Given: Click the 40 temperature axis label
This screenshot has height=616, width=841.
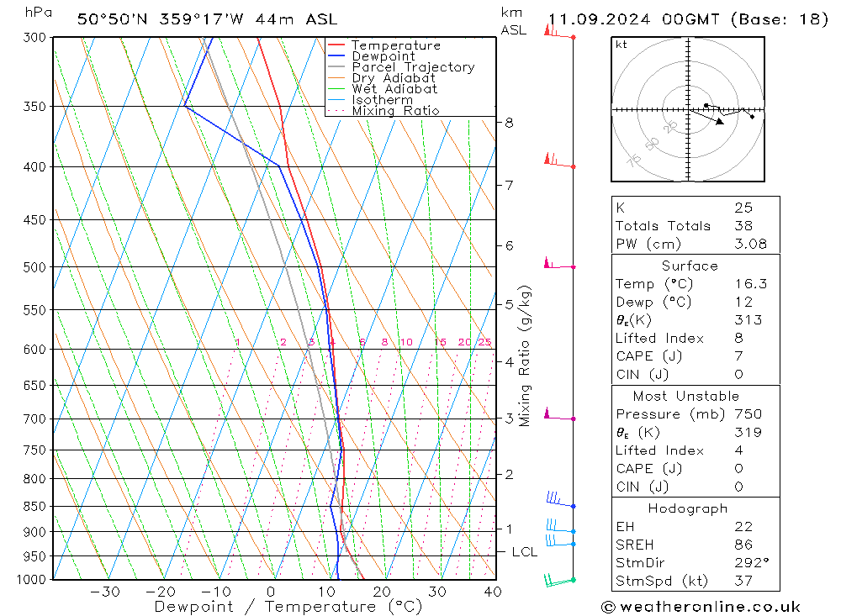Looking at the screenshot, I should (x=492, y=592).
